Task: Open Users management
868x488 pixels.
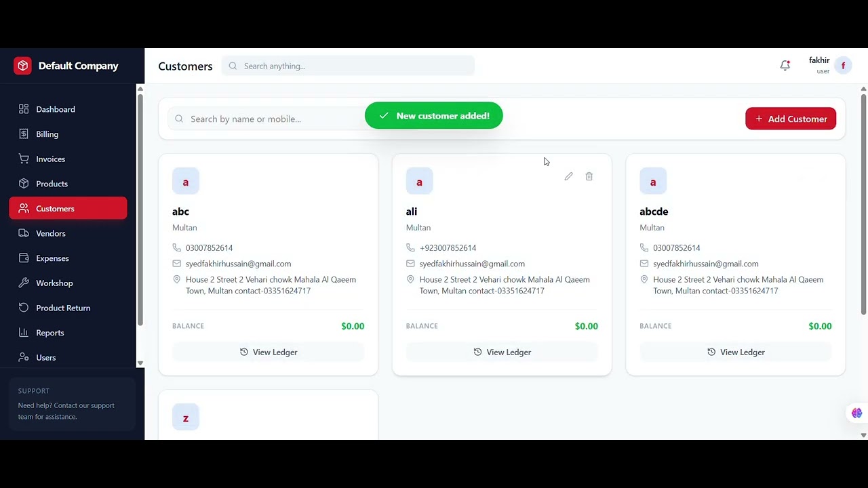Action: [68, 357]
